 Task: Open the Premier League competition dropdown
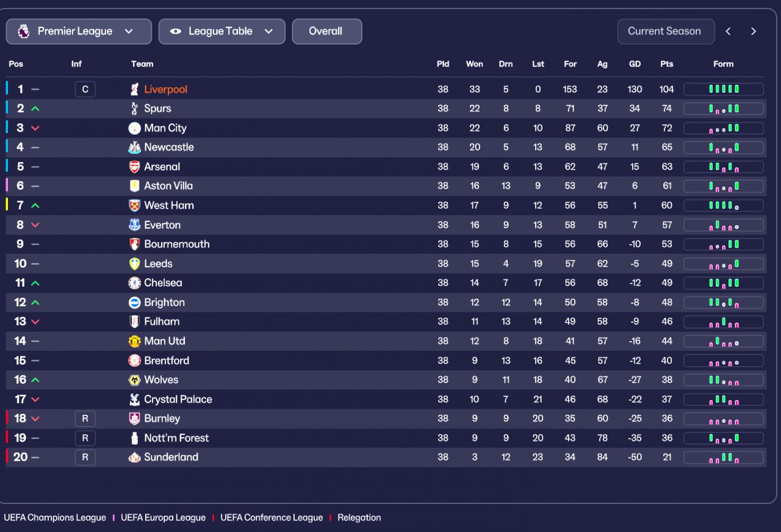[79, 32]
